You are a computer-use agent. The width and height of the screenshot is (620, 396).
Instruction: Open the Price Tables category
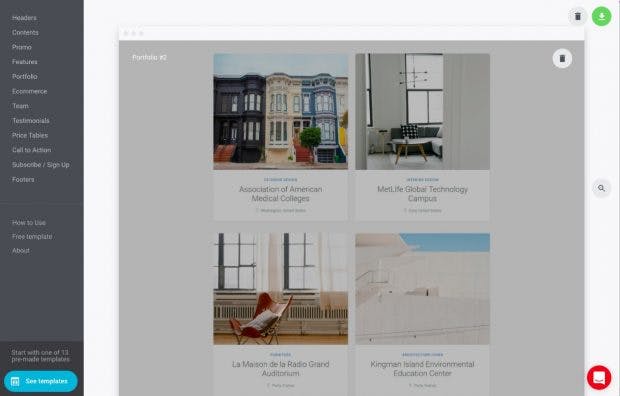pyautogui.click(x=30, y=135)
